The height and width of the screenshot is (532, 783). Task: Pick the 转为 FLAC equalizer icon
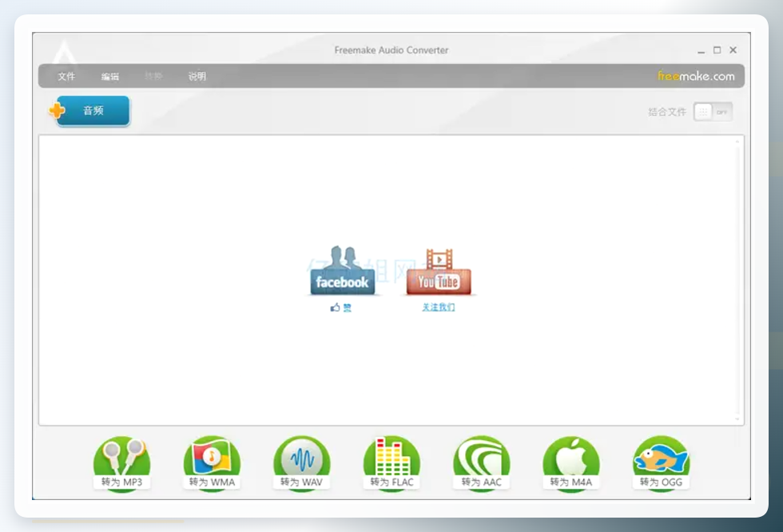pyautogui.click(x=391, y=463)
